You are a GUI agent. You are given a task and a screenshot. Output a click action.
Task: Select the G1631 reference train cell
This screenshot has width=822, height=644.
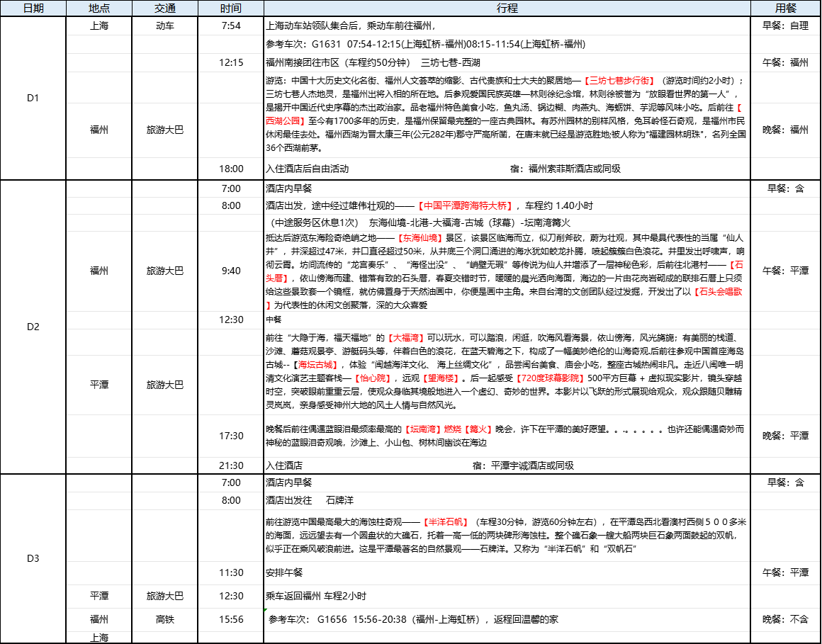click(x=507, y=44)
